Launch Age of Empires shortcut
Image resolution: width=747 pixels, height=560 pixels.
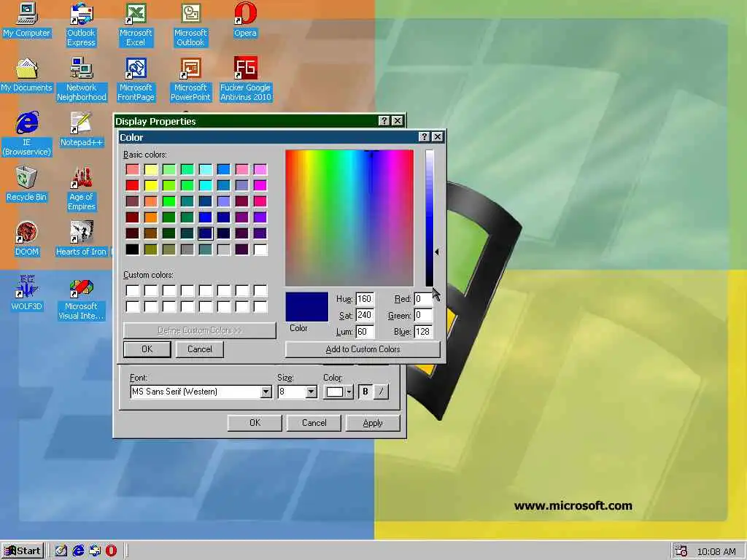coord(82,188)
